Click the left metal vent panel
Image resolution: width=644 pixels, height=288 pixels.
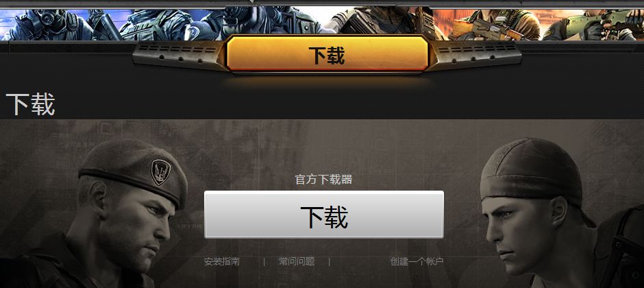[180, 55]
